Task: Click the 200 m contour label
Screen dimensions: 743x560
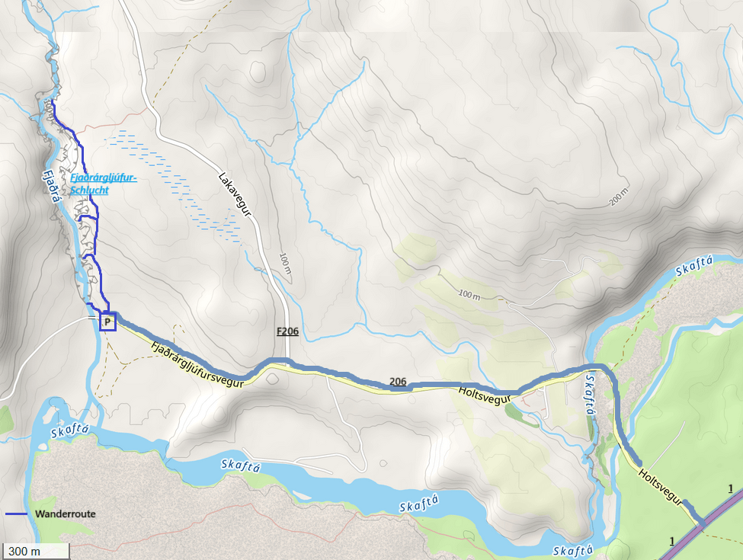Action: [x=619, y=196]
